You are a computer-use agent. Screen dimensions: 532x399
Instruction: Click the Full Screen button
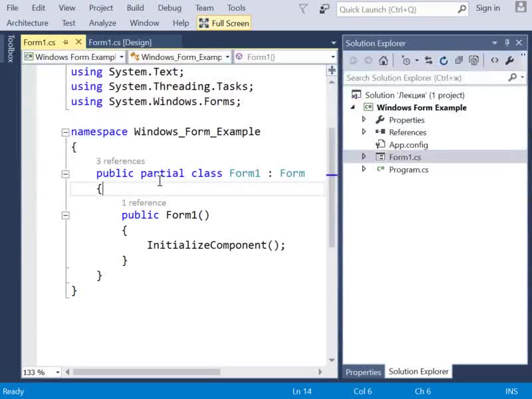tap(224, 23)
